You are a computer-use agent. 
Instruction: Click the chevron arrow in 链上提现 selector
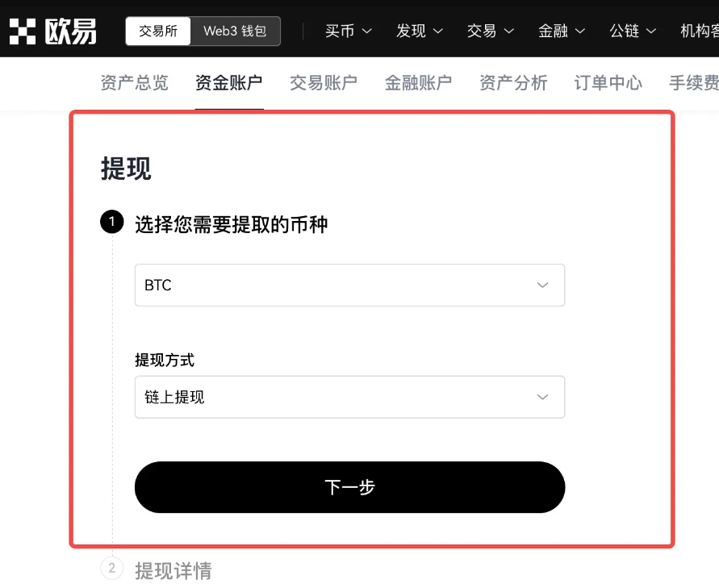pyautogui.click(x=542, y=397)
